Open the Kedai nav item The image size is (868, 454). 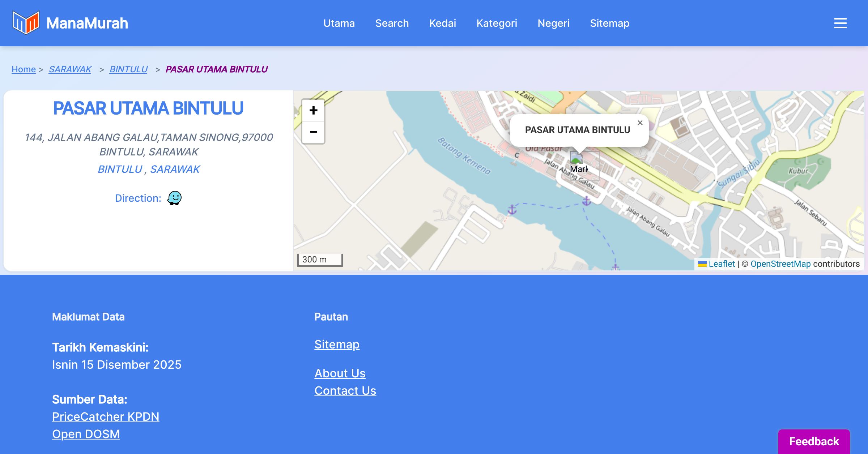pyautogui.click(x=442, y=23)
